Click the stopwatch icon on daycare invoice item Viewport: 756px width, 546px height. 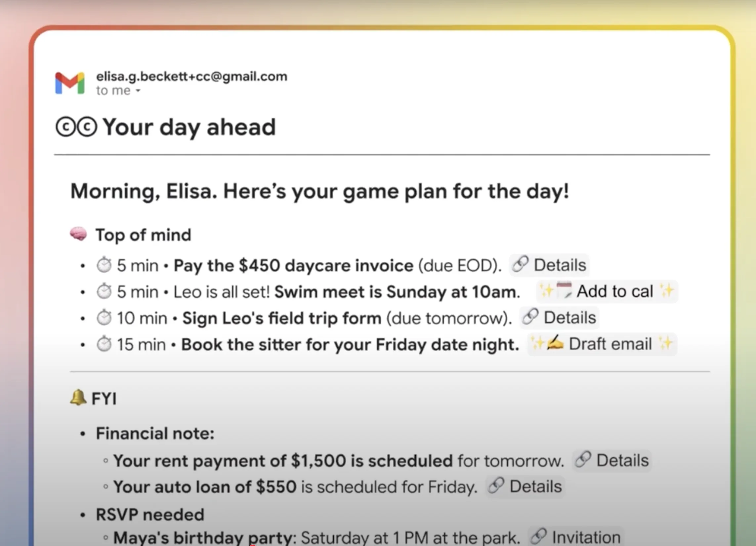click(x=104, y=265)
